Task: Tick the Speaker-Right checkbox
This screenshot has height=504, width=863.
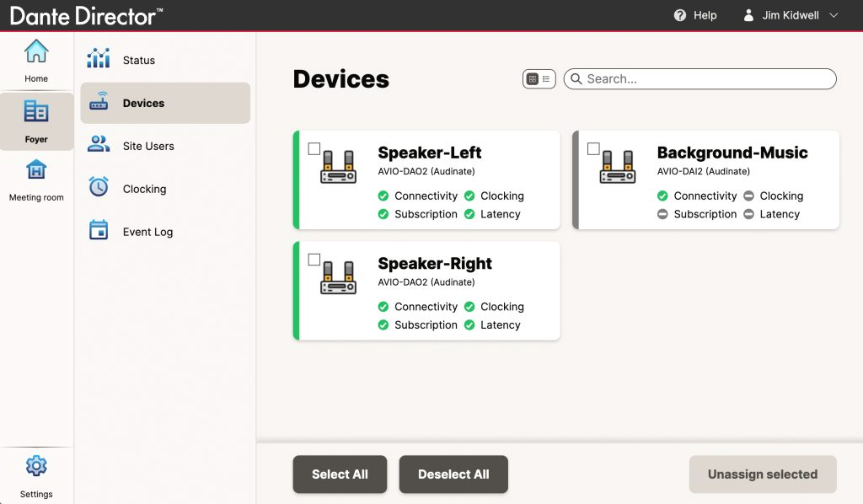Action: coord(314,260)
